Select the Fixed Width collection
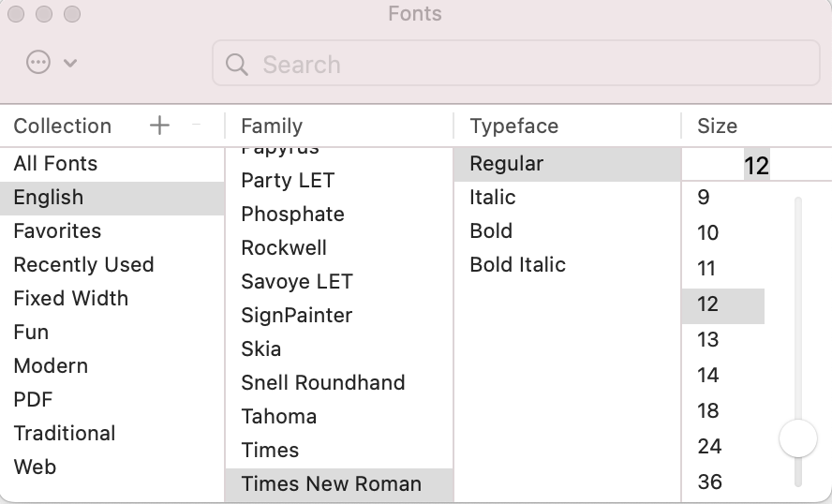The width and height of the screenshot is (832, 504). [x=71, y=299]
